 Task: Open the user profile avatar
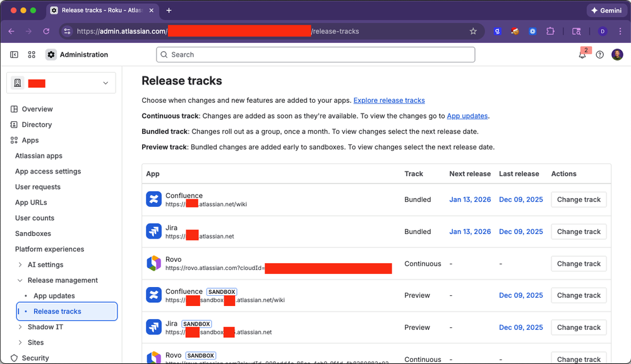pos(617,55)
